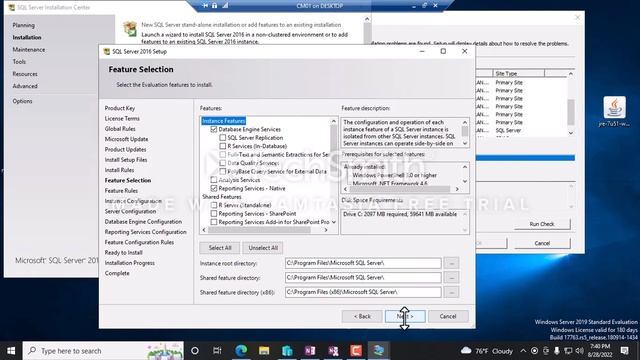Enable Analysis Services checkbox
This screenshot has height=360, width=640.
[x=213, y=180]
